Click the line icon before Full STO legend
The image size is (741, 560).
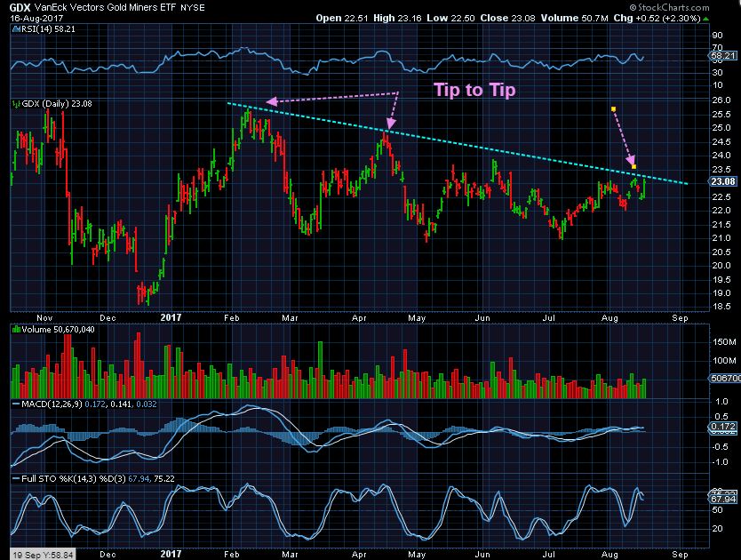[x=16, y=478]
